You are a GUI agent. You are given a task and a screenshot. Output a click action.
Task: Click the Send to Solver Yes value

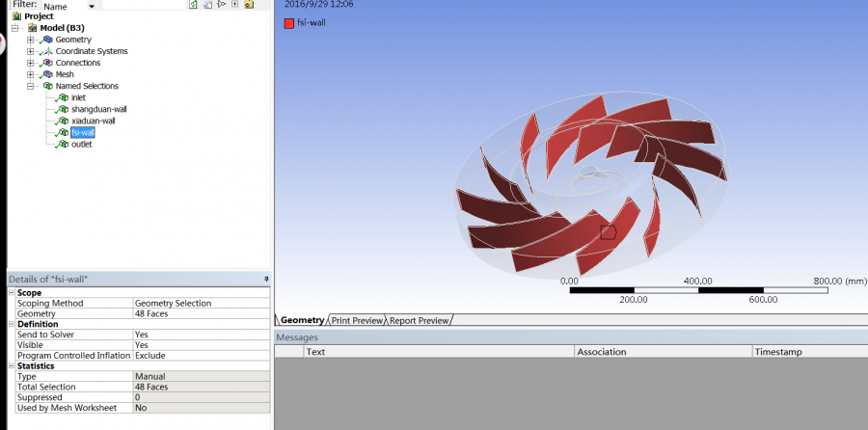pyautogui.click(x=202, y=335)
